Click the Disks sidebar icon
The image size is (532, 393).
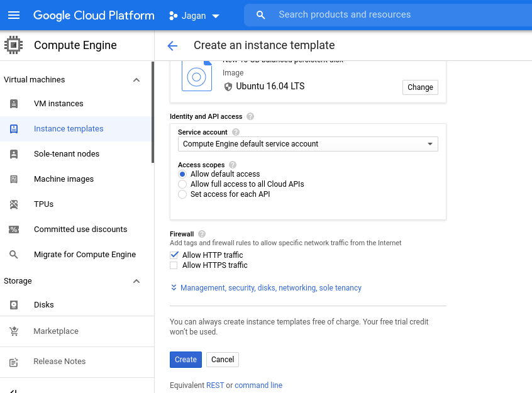click(14, 305)
